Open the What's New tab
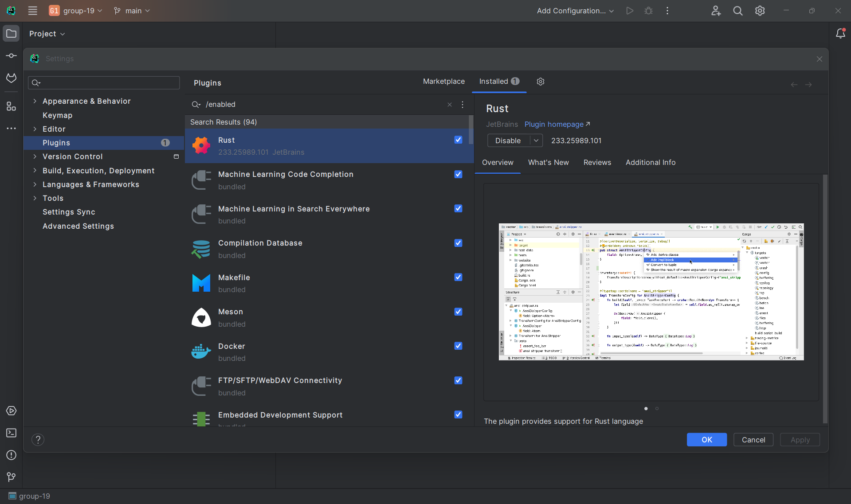 pyautogui.click(x=549, y=163)
